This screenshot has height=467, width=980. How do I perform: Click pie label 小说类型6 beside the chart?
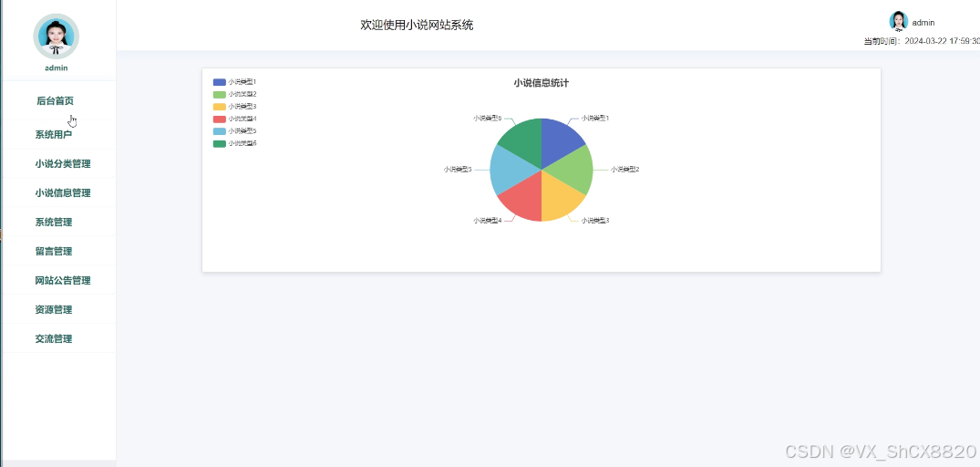point(488,118)
